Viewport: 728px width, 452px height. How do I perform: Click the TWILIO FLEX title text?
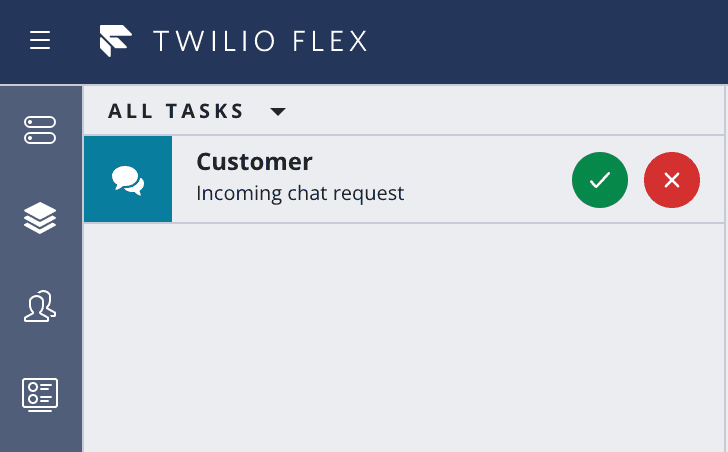coord(260,41)
